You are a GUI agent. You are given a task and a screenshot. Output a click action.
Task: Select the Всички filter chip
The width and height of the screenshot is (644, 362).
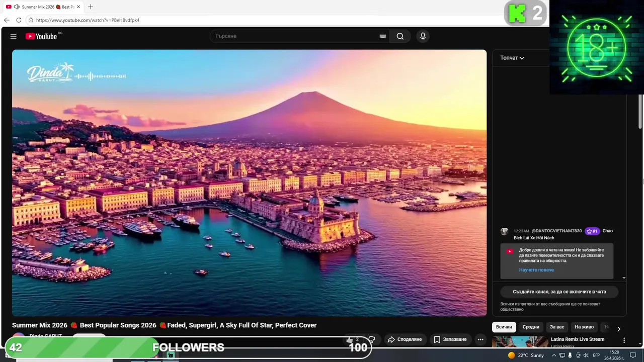504,327
